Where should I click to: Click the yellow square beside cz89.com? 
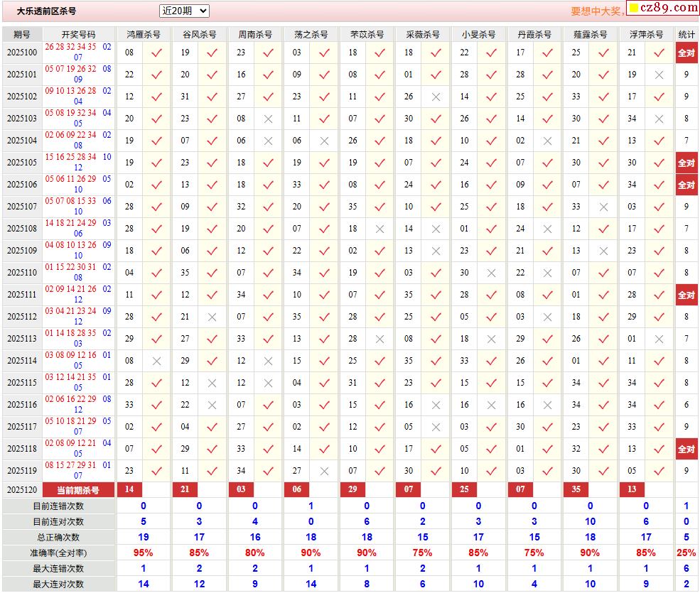(634, 9)
